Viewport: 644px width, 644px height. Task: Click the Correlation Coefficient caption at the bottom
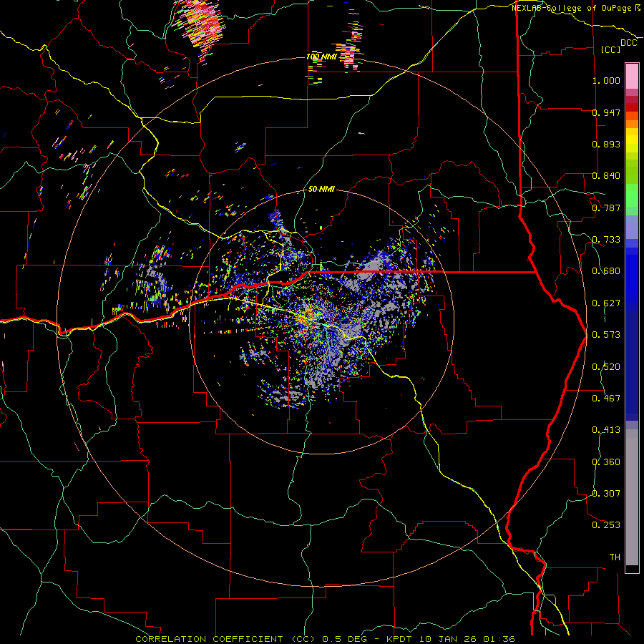tap(325, 639)
